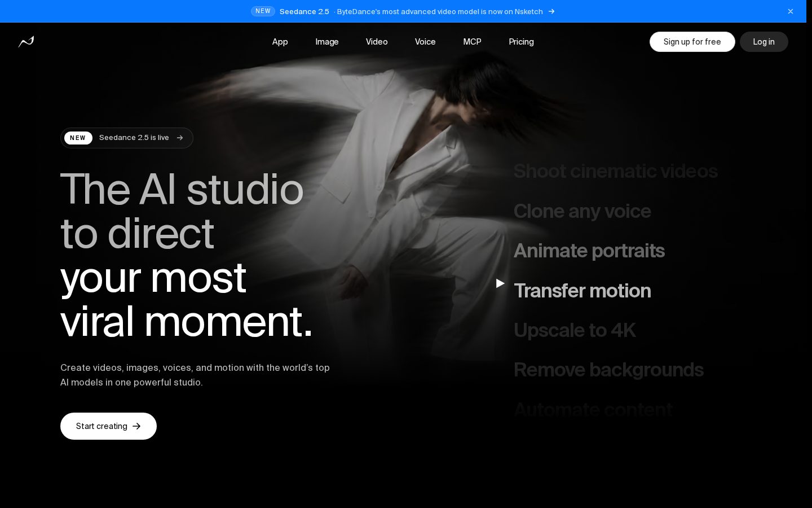
Task: Select Transfer motion feature
Action: pos(582,291)
